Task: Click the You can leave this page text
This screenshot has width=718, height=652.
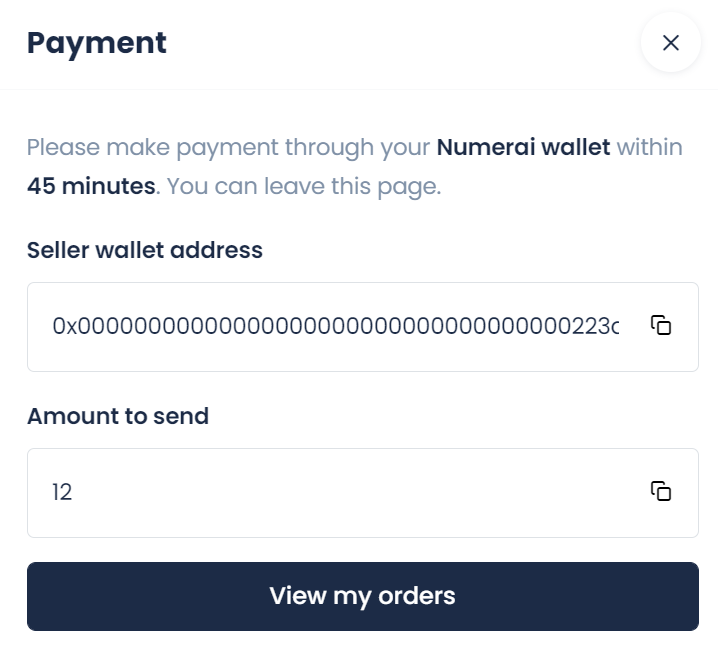Action: tap(304, 186)
